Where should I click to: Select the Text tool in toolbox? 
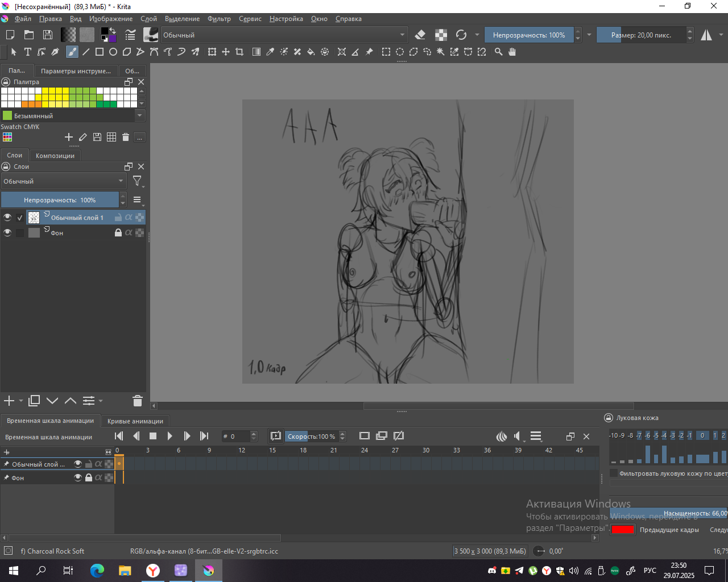pyautogui.click(x=27, y=52)
